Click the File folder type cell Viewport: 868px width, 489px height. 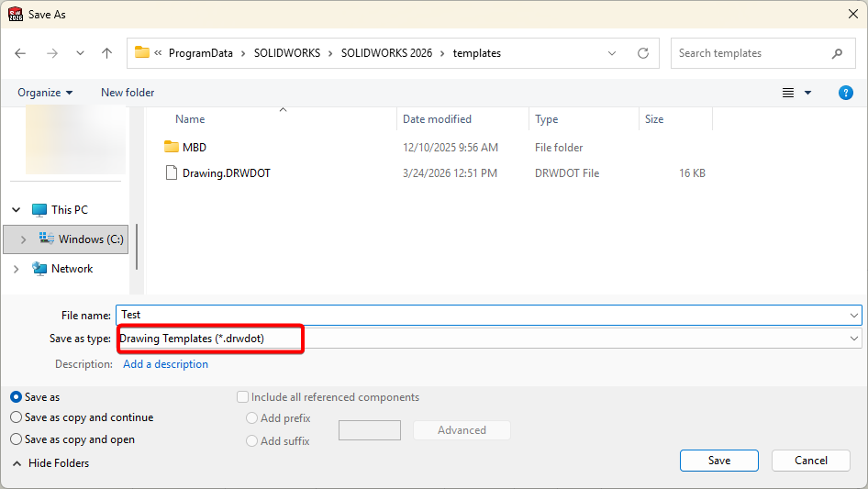click(559, 148)
